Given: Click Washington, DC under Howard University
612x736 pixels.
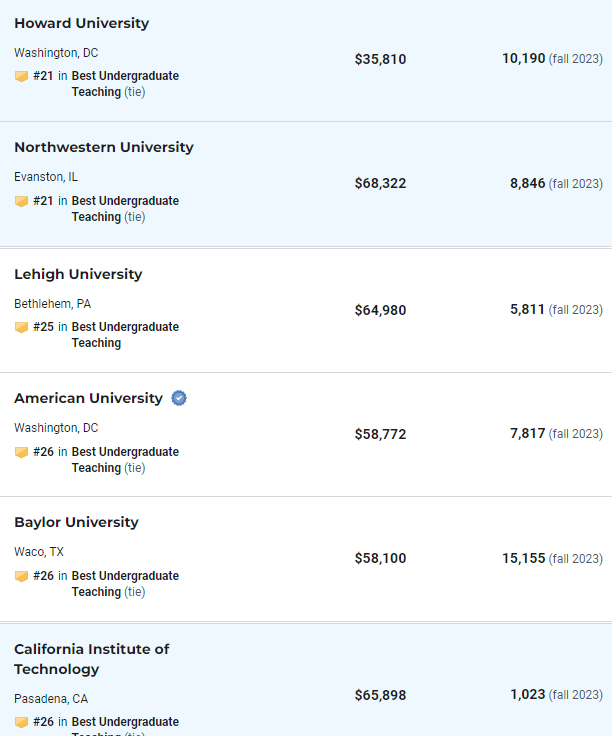Looking at the screenshot, I should coord(56,53).
